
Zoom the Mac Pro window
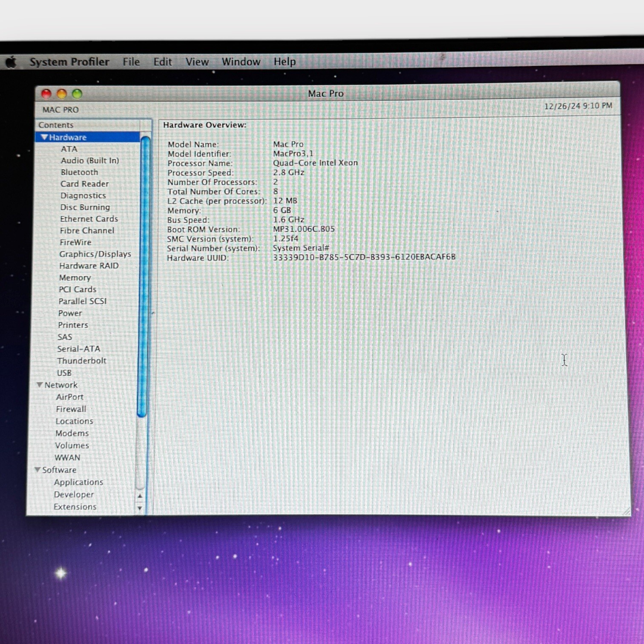(x=77, y=94)
